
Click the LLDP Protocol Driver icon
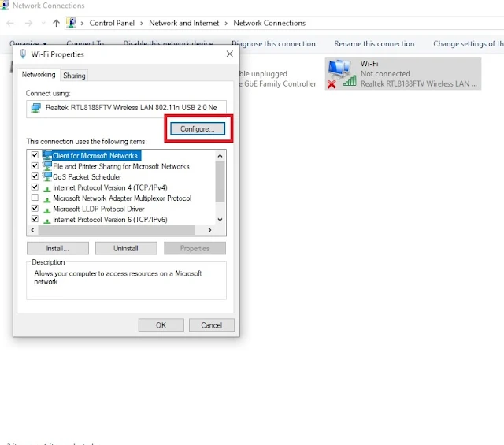[x=47, y=210]
